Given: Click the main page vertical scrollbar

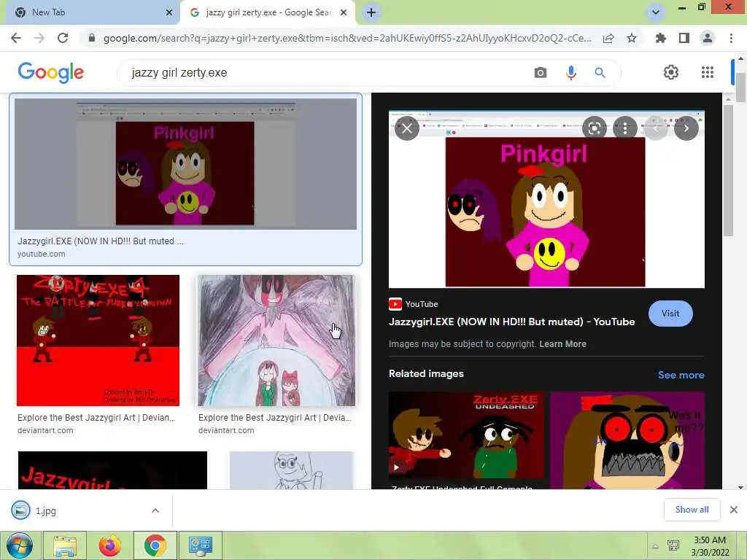Looking at the screenshot, I should click(740, 87).
